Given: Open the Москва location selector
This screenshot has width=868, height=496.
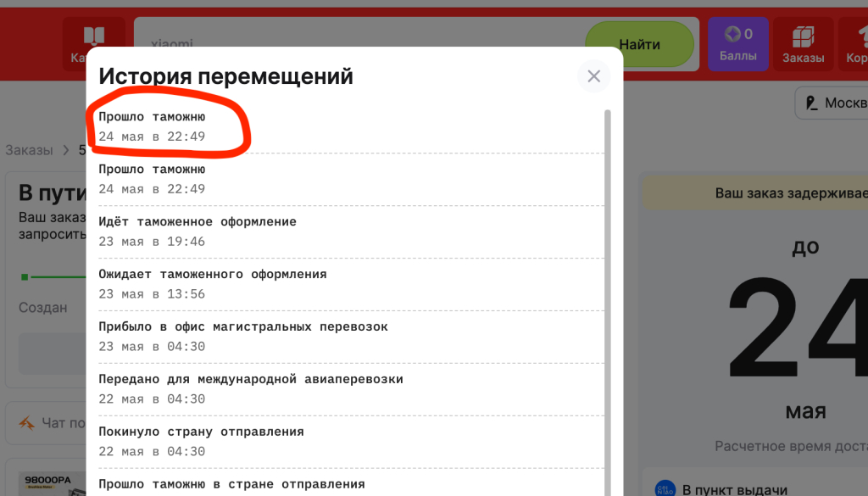Looking at the screenshot, I should pos(832,103).
